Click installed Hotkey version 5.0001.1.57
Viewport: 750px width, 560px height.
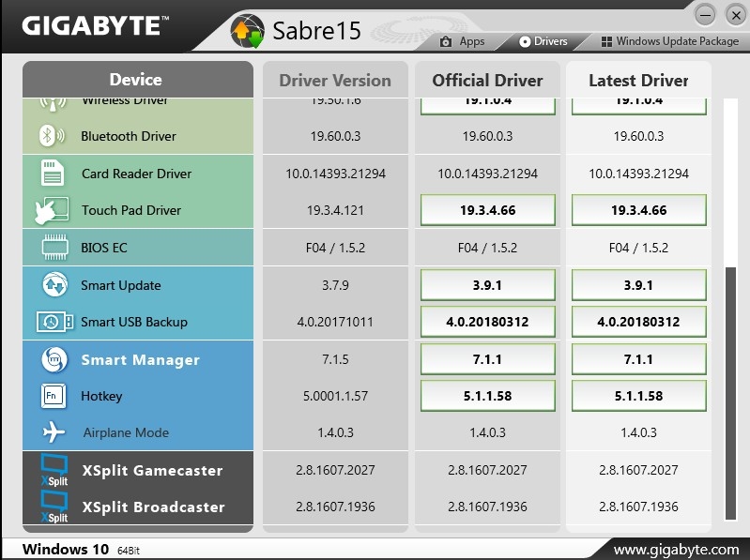click(335, 396)
